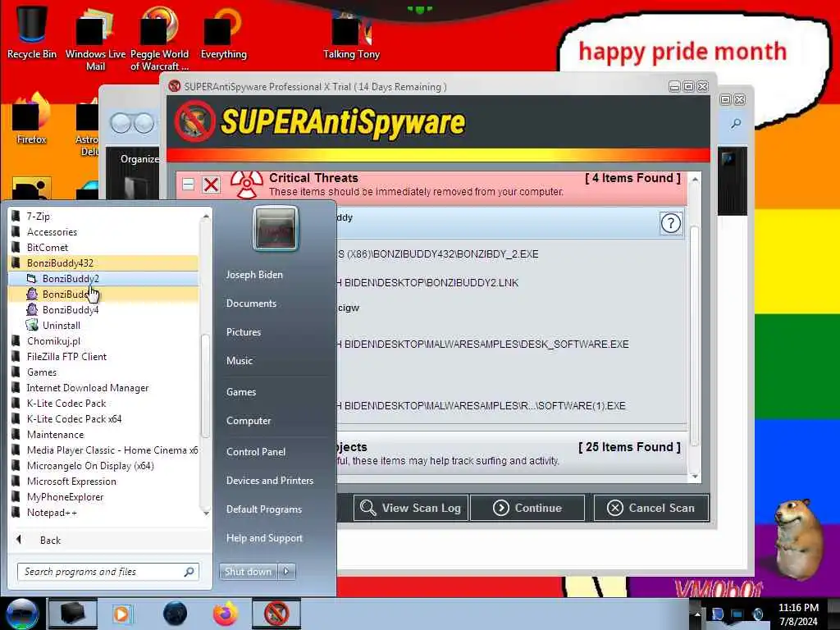Click the user account picture in the Start menu
Image resolution: width=840 pixels, height=630 pixels.
click(x=276, y=228)
